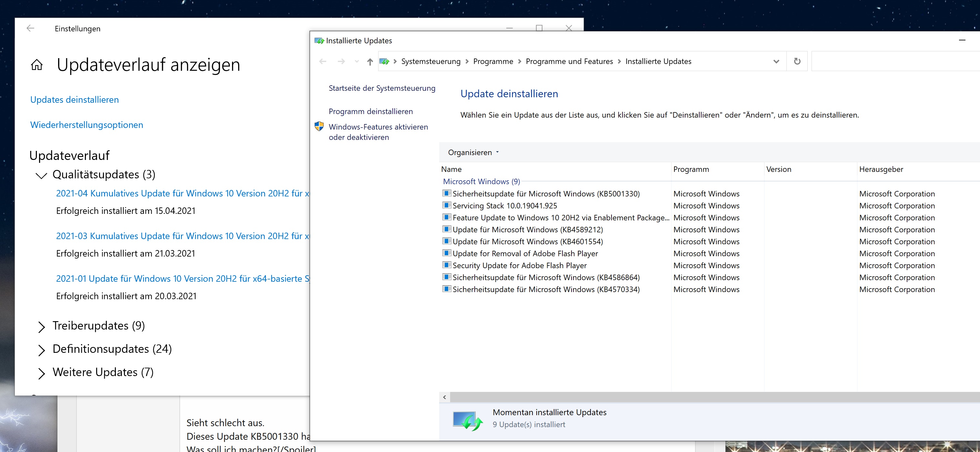Screen dimensions: 980x452
Task: Click the refresh icon beside the address bar
Action: click(x=797, y=61)
